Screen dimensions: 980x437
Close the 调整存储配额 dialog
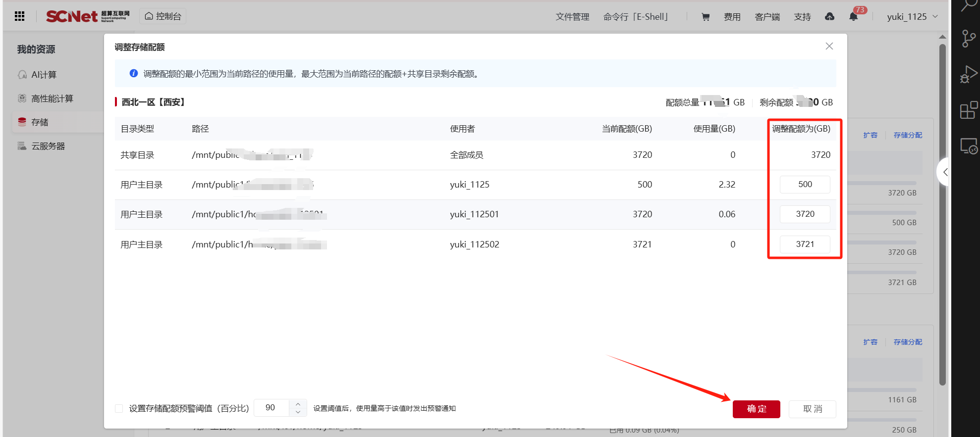(829, 46)
